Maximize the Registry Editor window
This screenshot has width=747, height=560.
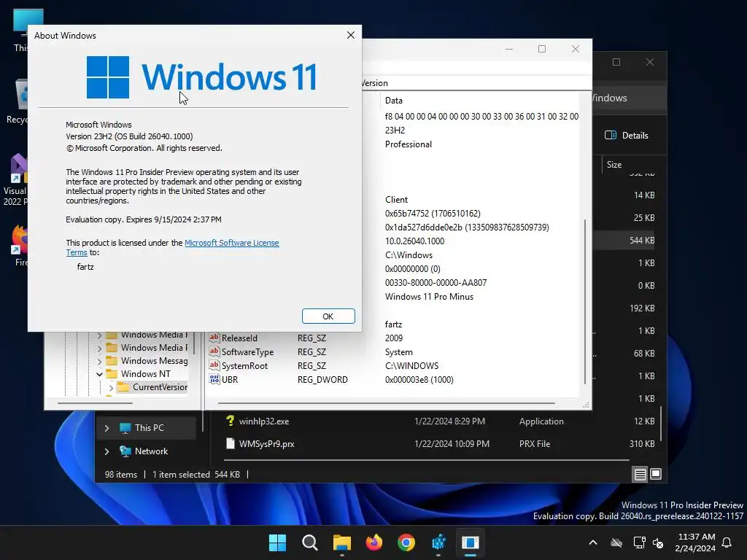pos(542,49)
